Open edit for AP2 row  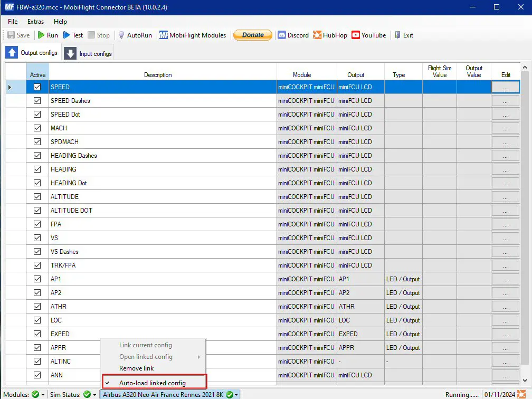pyautogui.click(x=505, y=292)
